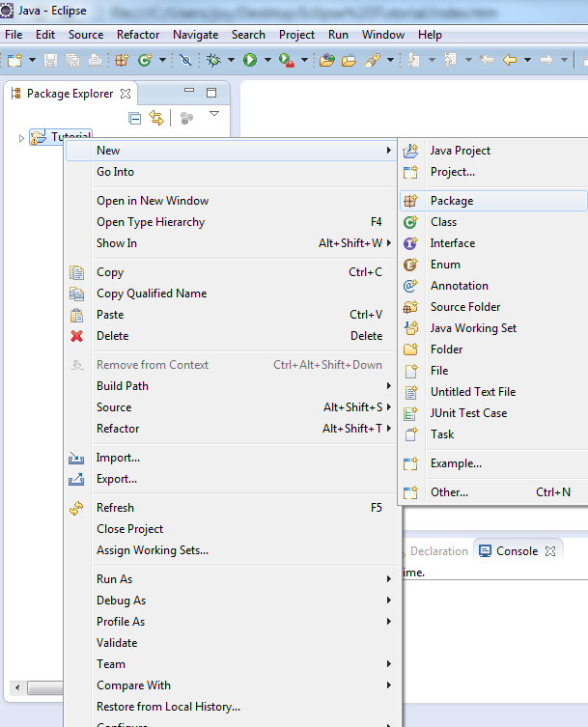Collapse All in Package Explorer
This screenshot has width=588, height=727.
[134, 119]
